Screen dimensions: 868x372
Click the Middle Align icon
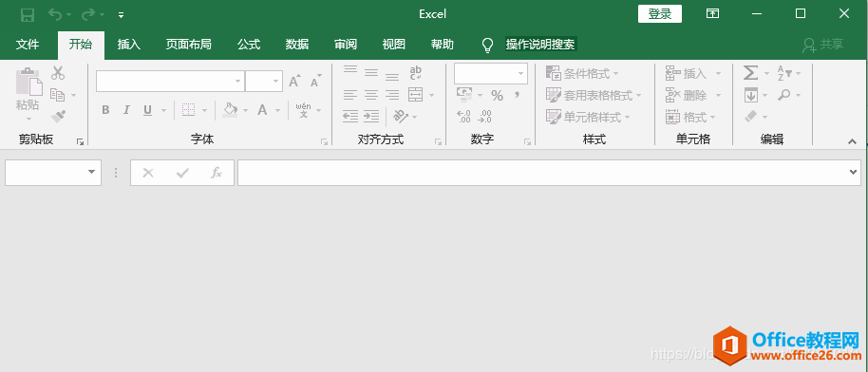coord(371,72)
